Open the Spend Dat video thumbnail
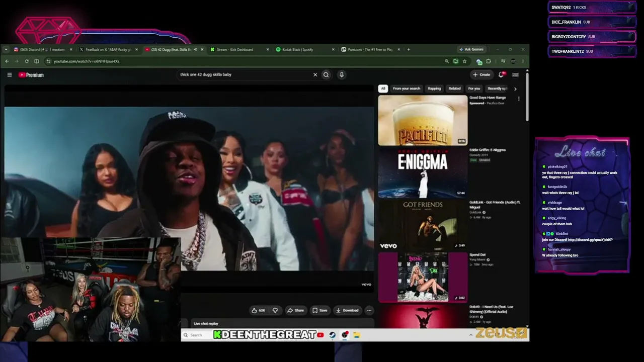Image resolution: width=644 pixels, height=362 pixels. (x=423, y=277)
